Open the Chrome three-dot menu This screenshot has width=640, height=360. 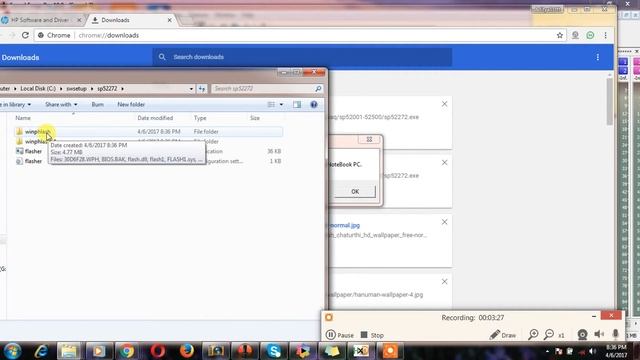pyautogui.click(x=606, y=36)
